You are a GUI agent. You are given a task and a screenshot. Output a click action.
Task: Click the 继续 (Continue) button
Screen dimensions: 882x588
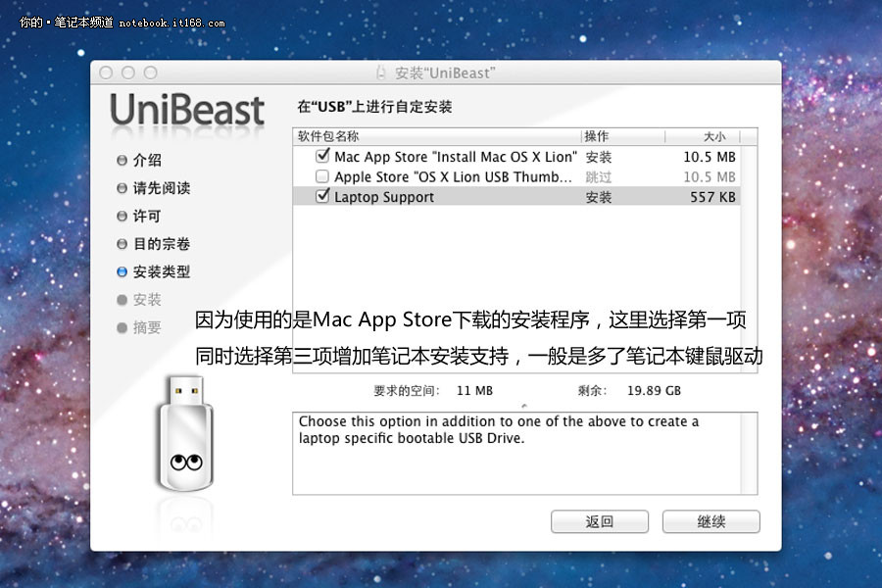711,521
